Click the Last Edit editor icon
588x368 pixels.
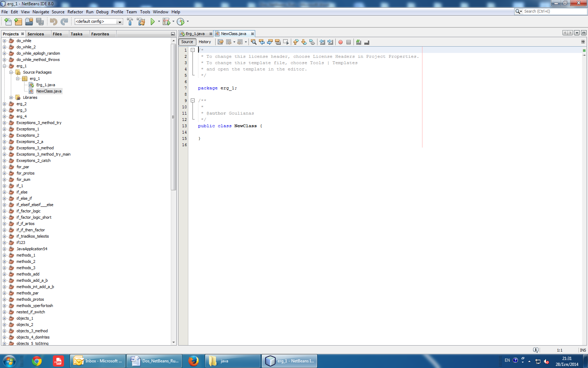[220, 42]
